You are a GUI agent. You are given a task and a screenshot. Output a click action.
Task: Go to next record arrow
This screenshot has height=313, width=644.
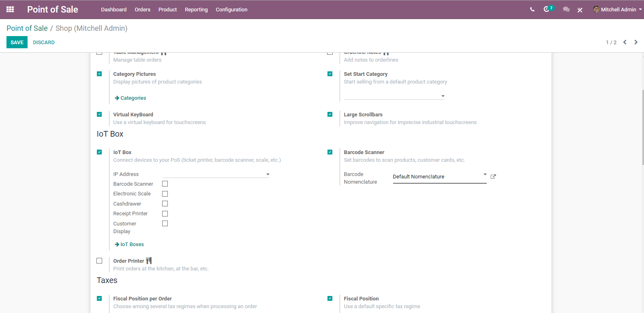636,42
